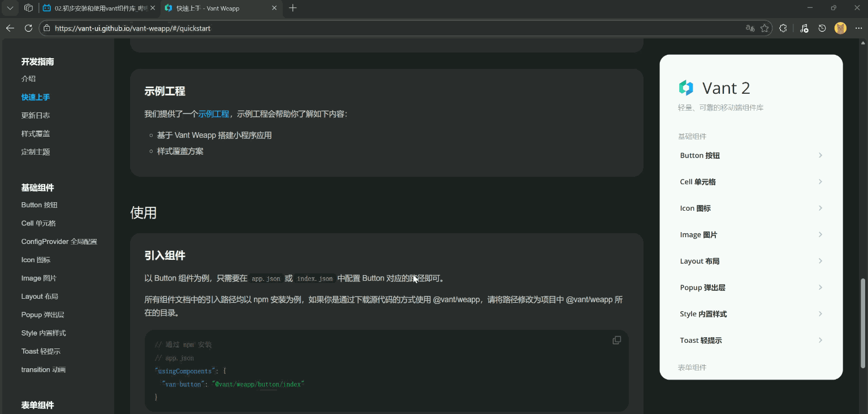Open the browser settings and more menu
The image size is (868, 414).
coord(858,28)
